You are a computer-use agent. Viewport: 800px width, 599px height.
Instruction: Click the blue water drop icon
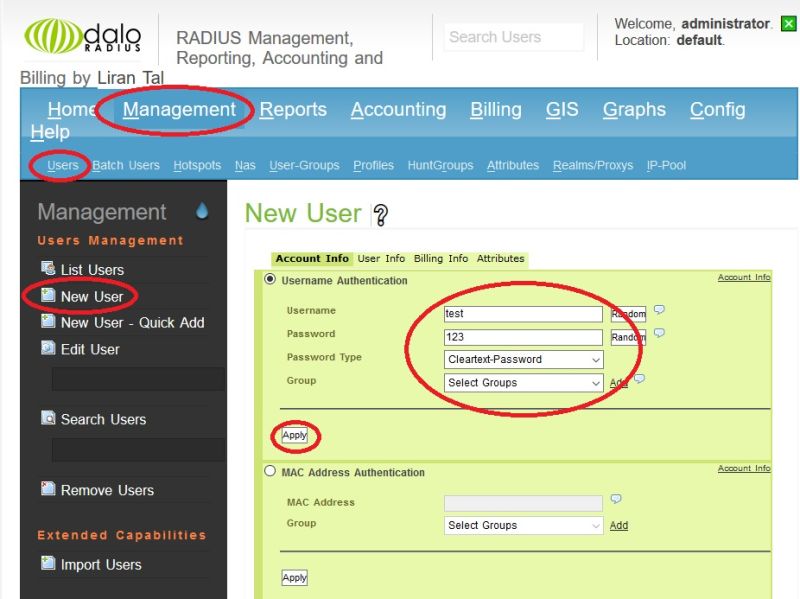click(x=202, y=210)
